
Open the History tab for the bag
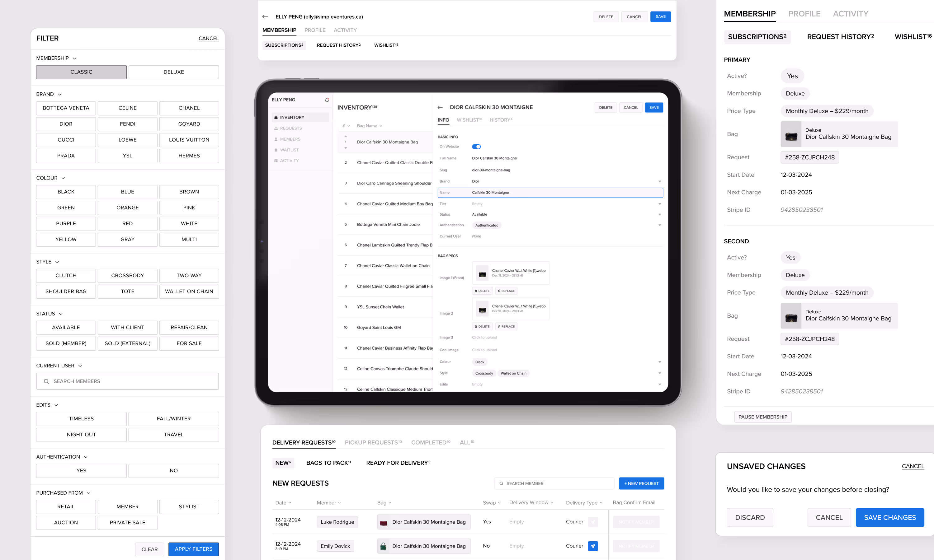click(501, 120)
